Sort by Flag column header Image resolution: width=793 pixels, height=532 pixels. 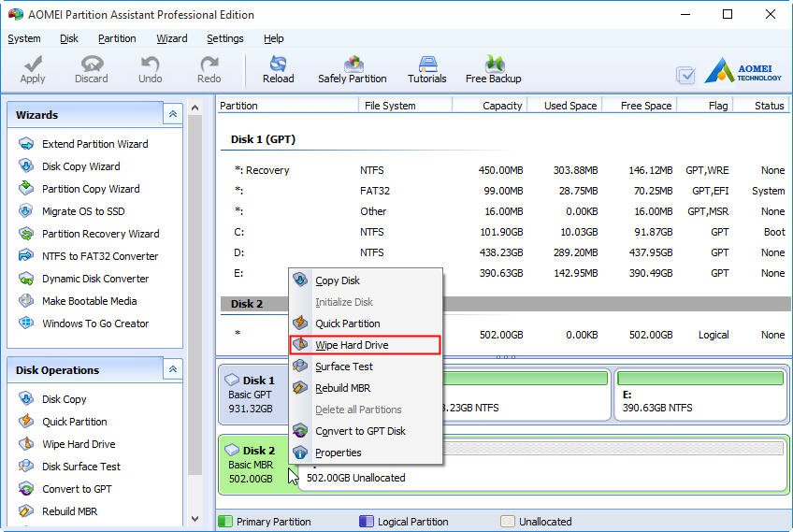[x=705, y=106]
